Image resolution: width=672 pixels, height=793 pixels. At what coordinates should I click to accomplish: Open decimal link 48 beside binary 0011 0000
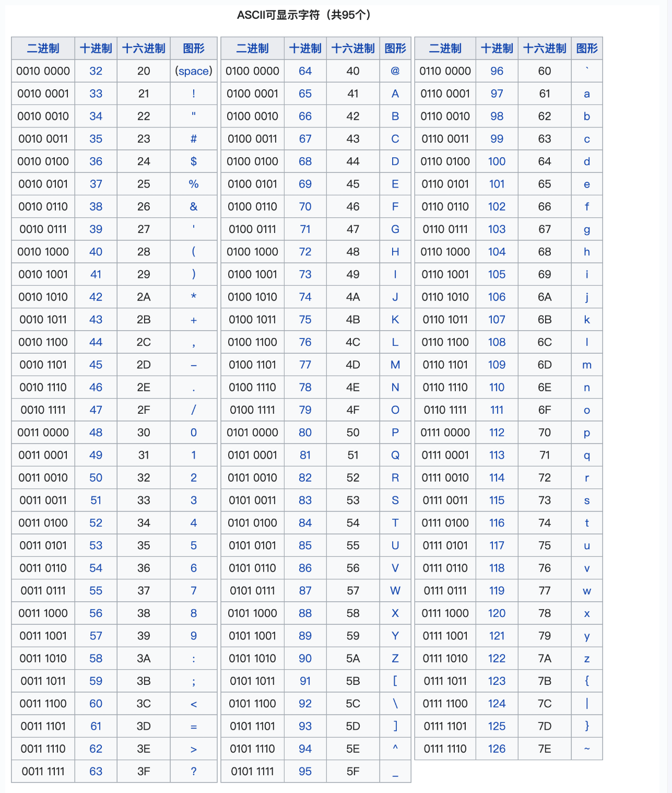pyautogui.click(x=96, y=433)
